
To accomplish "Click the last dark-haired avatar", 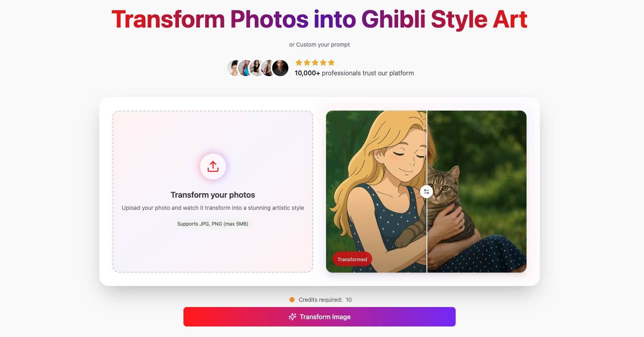I will 280,68.
